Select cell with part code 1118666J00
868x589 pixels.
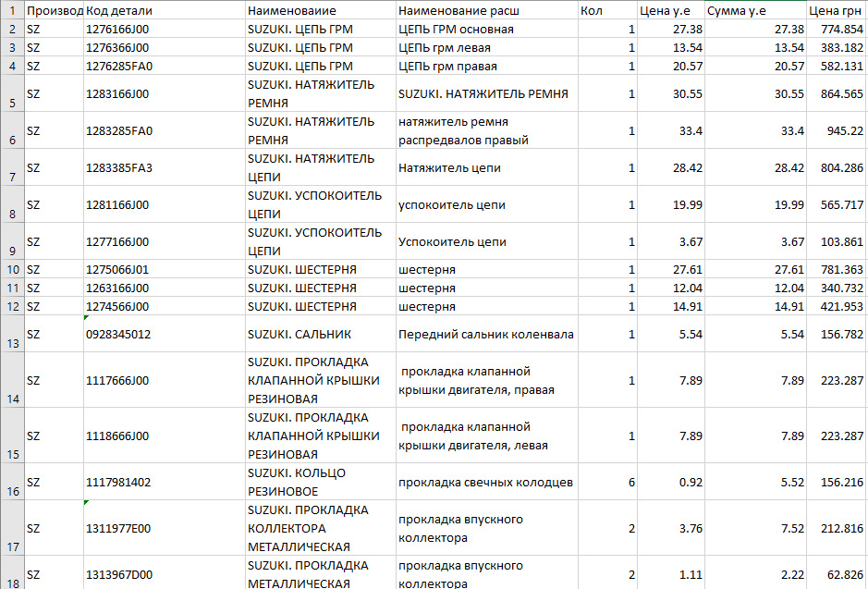[x=165, y=436]
